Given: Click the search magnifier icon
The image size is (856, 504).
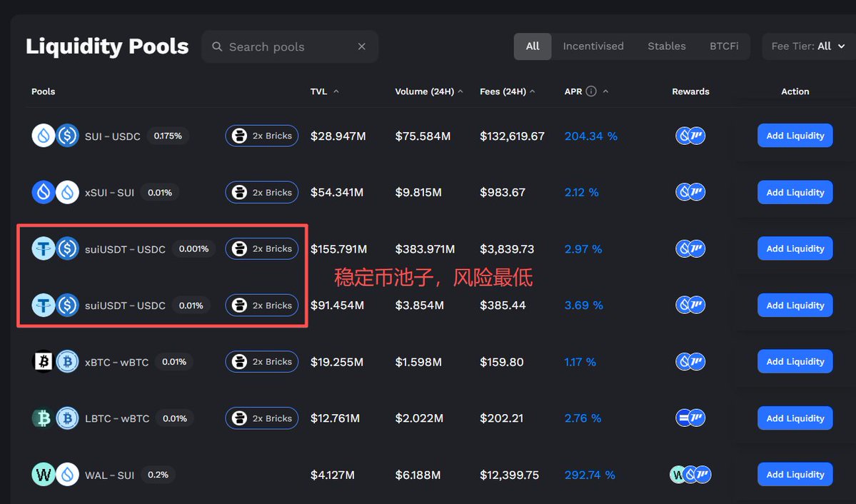Looking at the screenshot, I should point(217,47).
